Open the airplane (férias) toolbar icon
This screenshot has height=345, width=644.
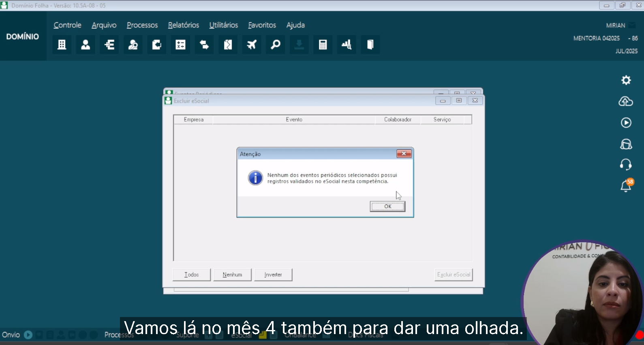[252, 45]
